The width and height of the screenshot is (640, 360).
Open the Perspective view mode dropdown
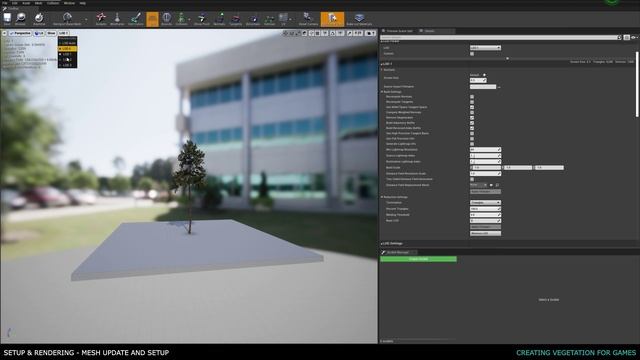pyautogui.click(x=20, y=33)
